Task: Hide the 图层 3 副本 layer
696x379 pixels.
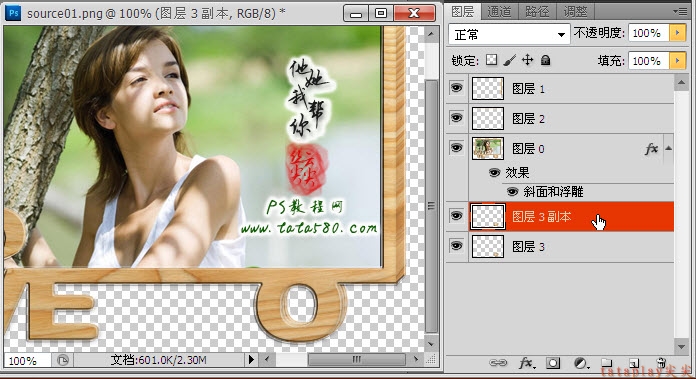Action: coord(456,216)
